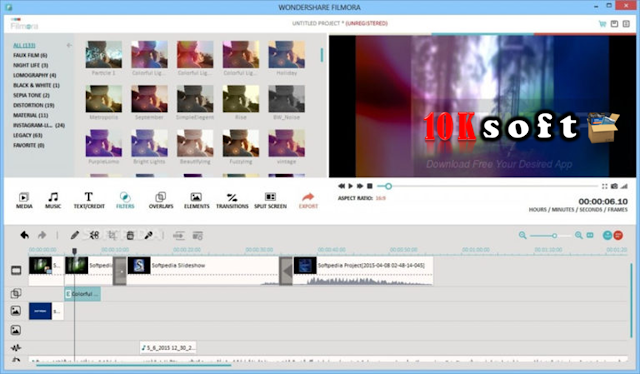Viewport: 640px width, 374px height.
Task: Click the scissors Split tool
Action: [94, 235]
